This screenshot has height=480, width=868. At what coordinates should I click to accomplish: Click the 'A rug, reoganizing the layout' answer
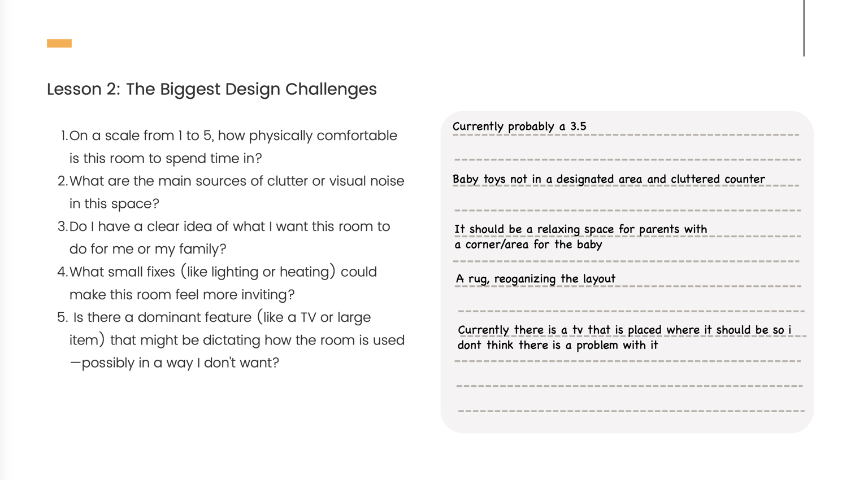pos(535,279)
